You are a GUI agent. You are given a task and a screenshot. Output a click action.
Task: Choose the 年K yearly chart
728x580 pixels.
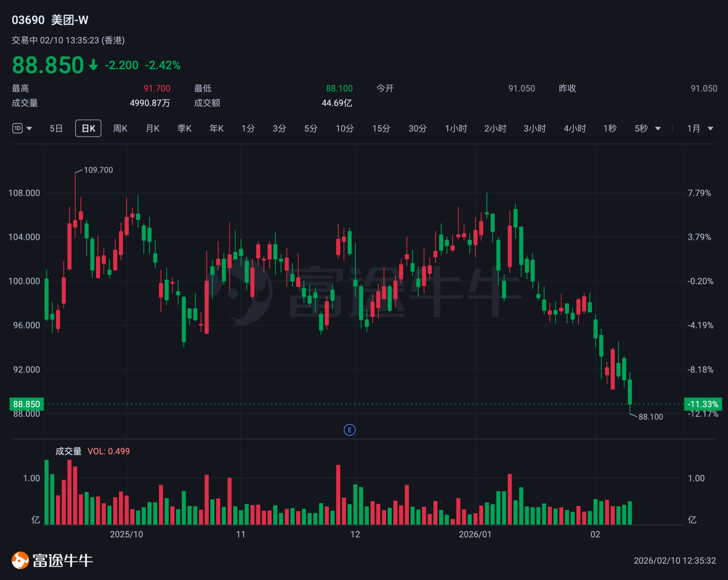(216, 128)
